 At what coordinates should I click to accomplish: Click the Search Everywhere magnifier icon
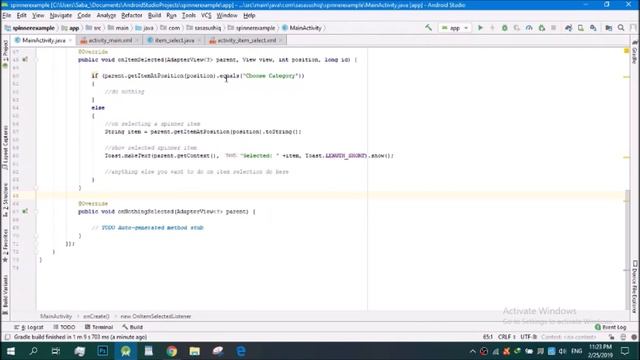[621, 28]
